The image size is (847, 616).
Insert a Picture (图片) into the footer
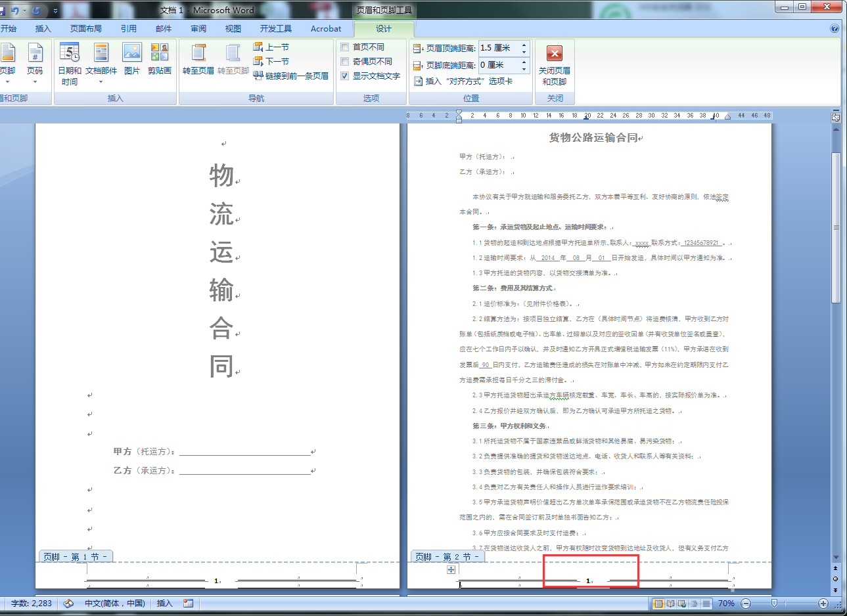click(x=132, y=59)
